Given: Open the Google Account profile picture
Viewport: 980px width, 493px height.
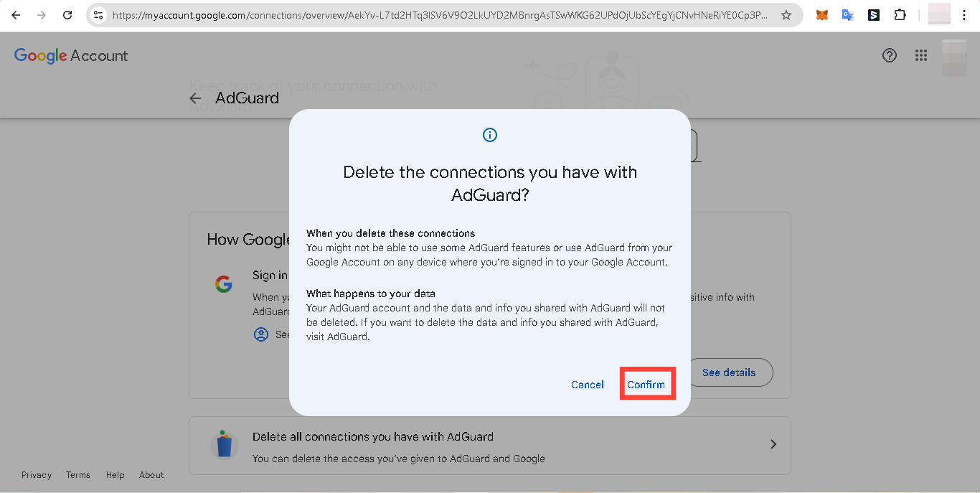Looking at the screenshot, I should tap(955, 57).
